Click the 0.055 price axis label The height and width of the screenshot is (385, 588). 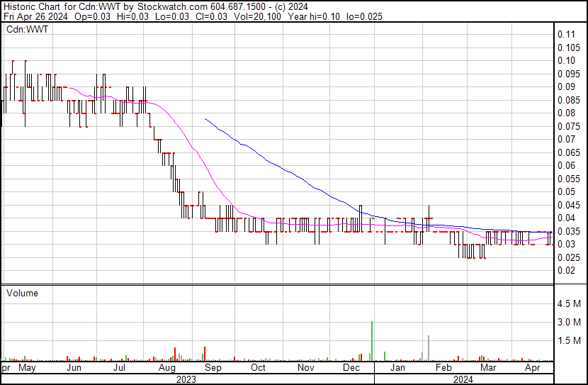pyautogui.click(x=568, y=179)
